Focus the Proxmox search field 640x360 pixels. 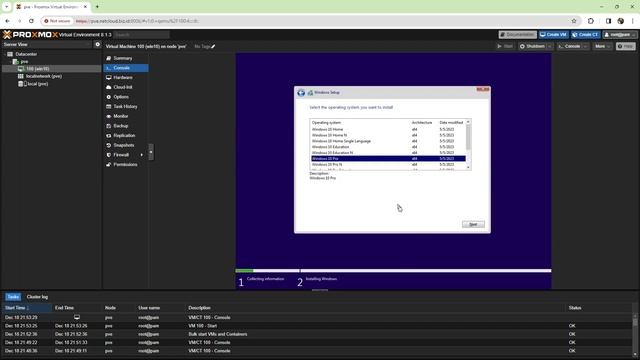point(141,35)
